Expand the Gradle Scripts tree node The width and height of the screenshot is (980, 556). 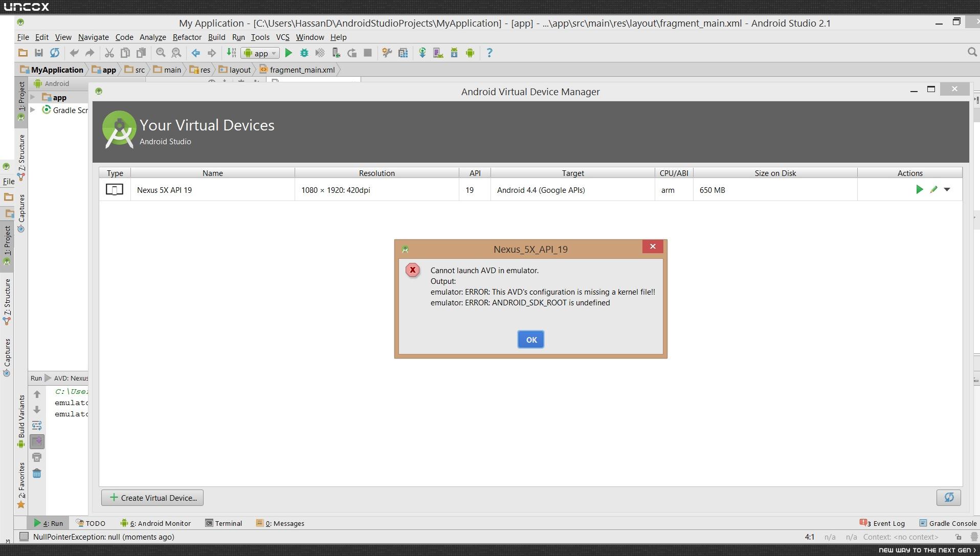coord(33,110)
